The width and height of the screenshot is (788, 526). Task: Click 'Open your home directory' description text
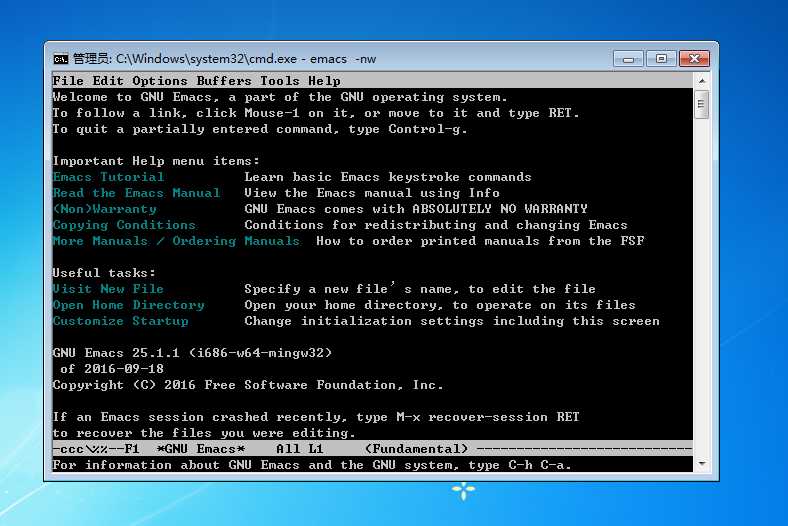pyautogui.click(x=440, y=305)
